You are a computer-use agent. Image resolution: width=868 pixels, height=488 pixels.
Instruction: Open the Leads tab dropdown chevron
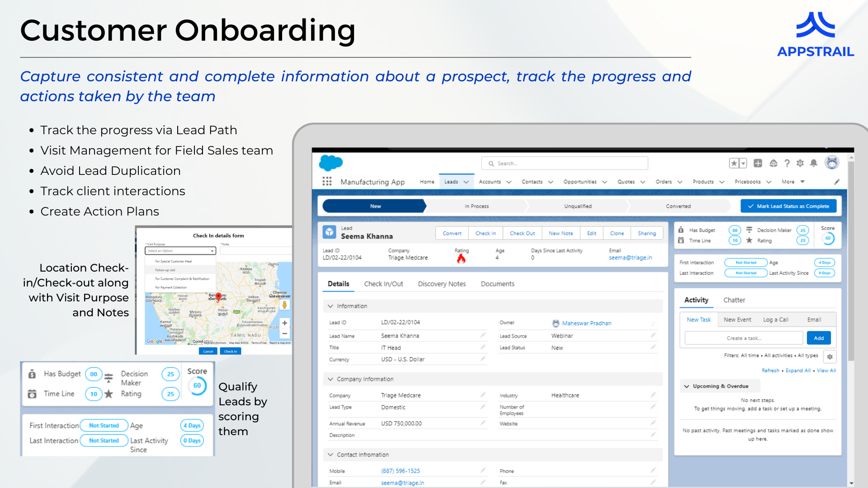(466, 182)
